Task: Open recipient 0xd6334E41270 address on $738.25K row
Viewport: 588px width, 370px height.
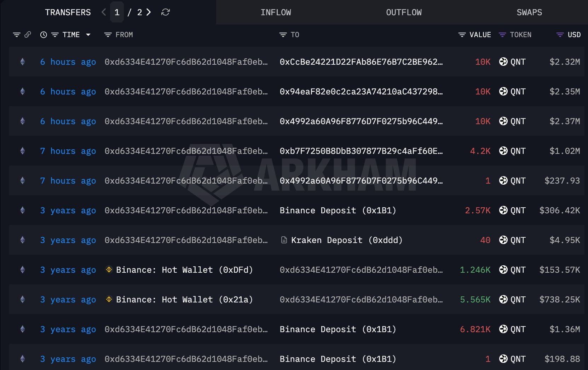Action: (361, 300)
